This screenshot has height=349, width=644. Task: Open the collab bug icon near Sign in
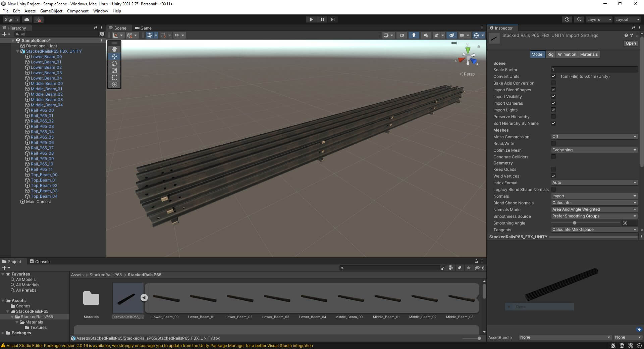click(39, 19)
